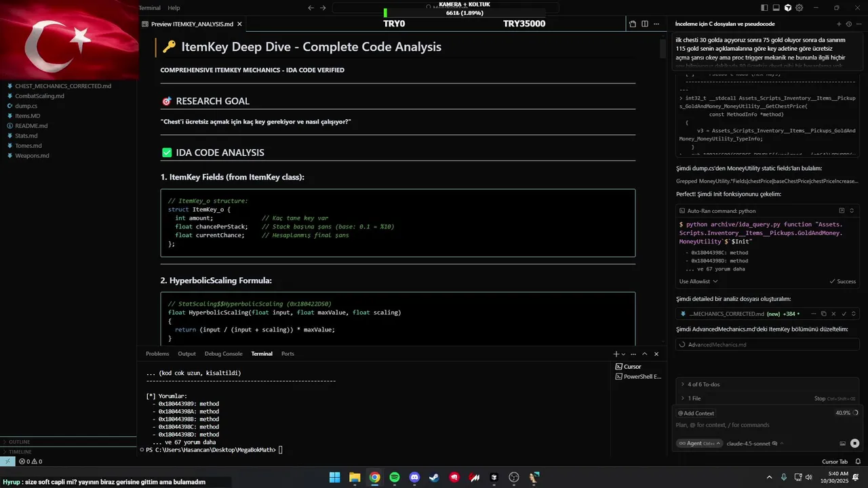Image resolution: width=868 pixels, height=488 pixels.
Task: Navigate forward with the right arrow
Action: coord(323,8)
